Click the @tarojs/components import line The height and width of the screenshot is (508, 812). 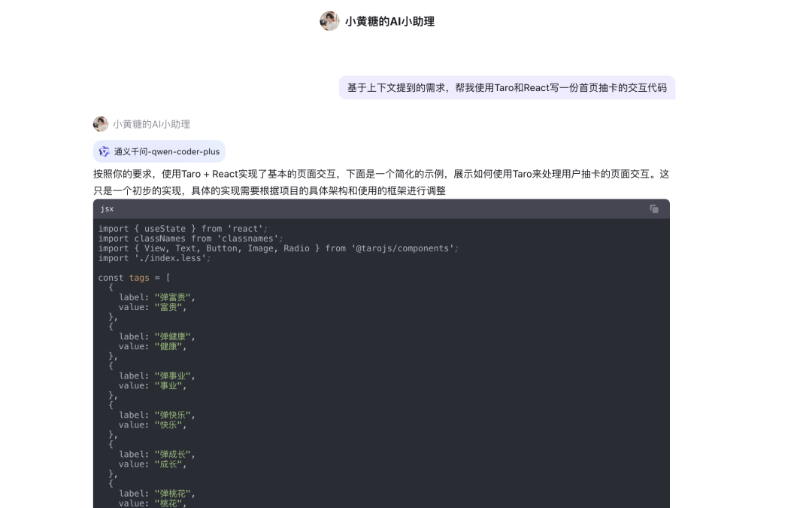coord(279,248)
